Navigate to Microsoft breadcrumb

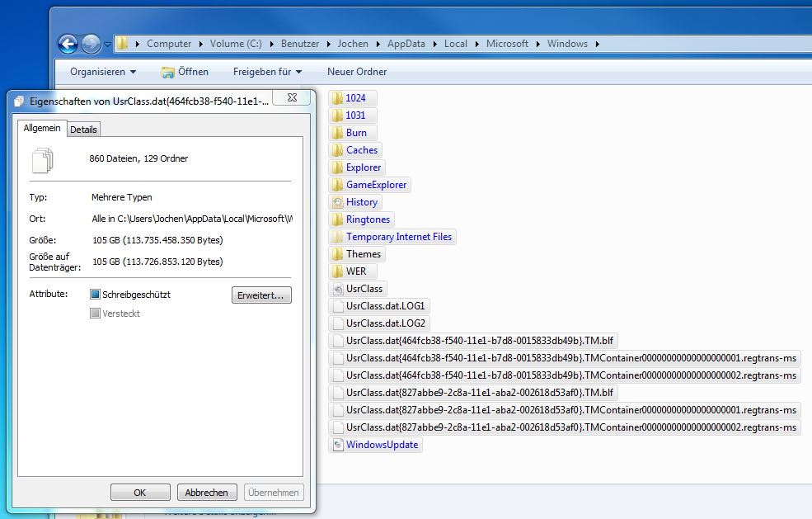(x=507, y=44)
